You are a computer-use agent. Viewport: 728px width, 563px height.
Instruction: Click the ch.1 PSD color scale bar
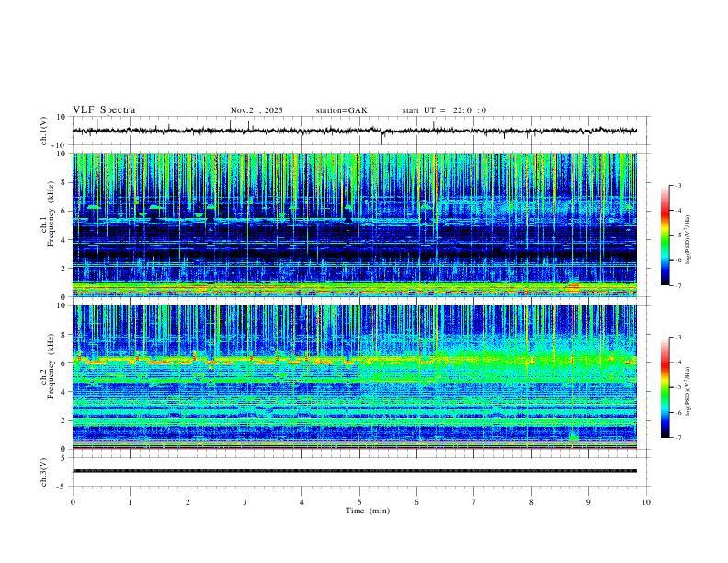coord(665,236)
